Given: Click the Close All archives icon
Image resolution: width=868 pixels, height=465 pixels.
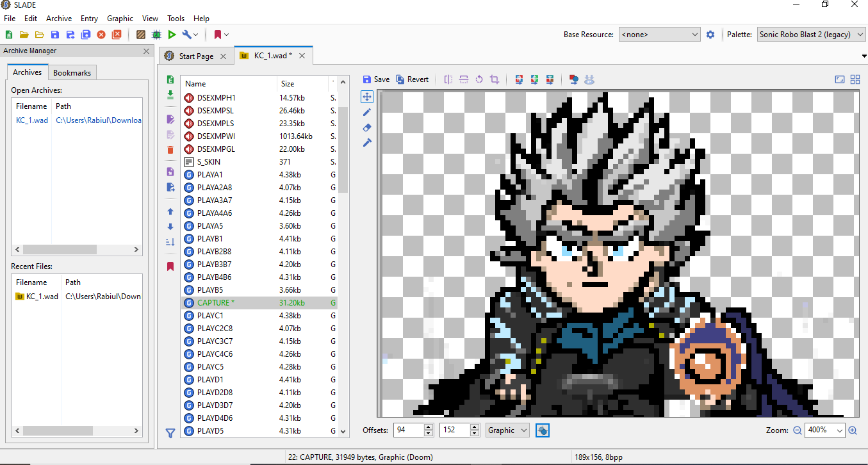Looking at the screenshot, I should click(x=116, y=35).
